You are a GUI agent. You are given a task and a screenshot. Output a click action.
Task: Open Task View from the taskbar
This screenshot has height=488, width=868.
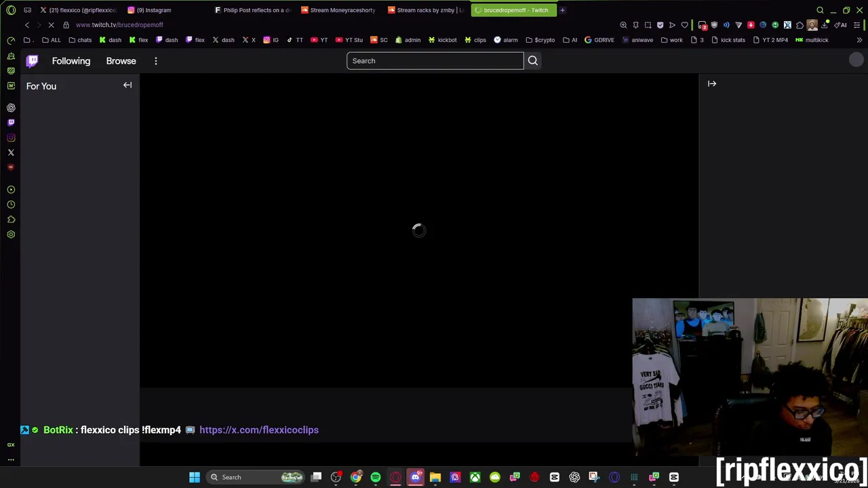point(316,477)
